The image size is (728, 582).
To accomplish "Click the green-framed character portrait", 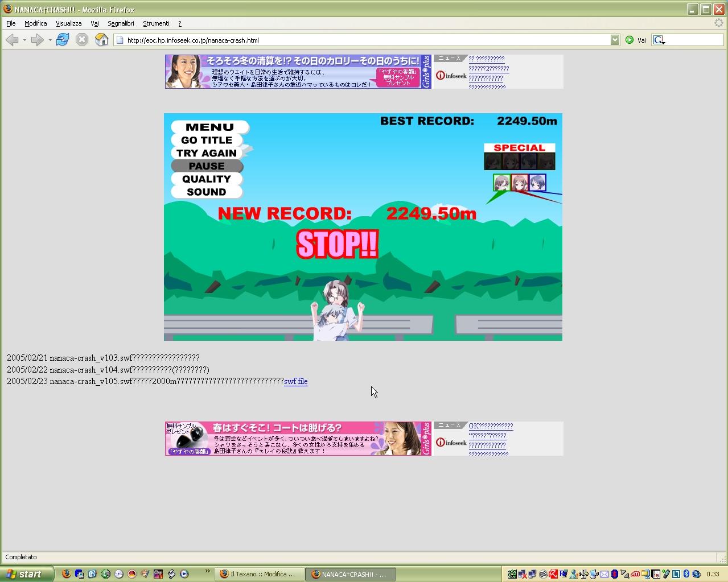I will point(501,183).
